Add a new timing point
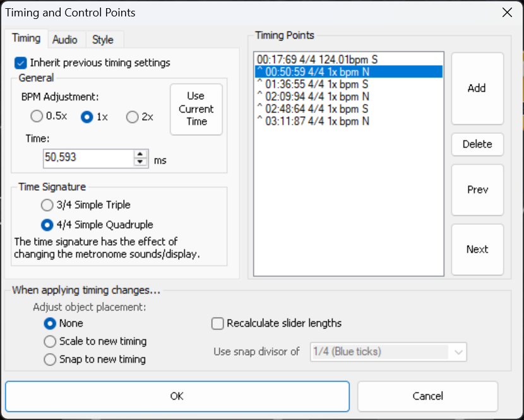Screen dimensions: 524x420 pos(477,88)
